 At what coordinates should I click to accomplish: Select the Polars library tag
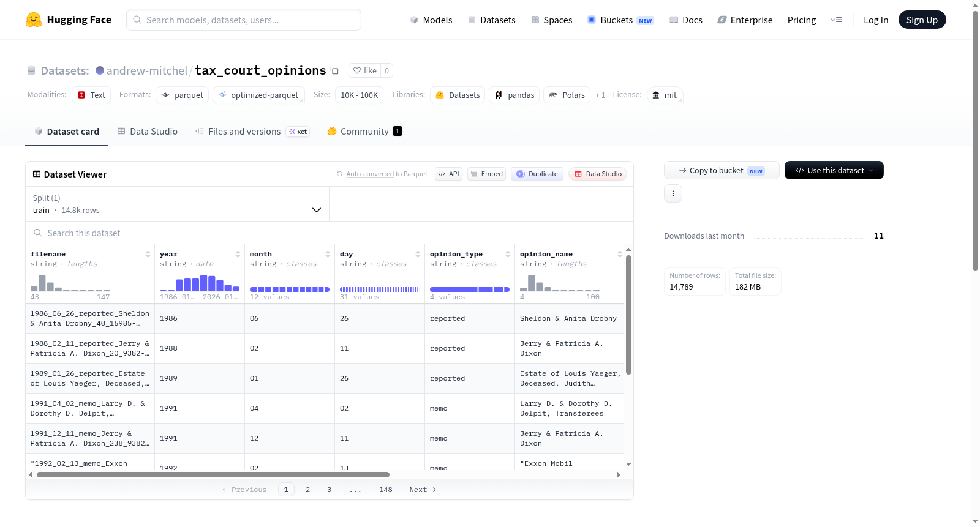click(x=567, y=95)
